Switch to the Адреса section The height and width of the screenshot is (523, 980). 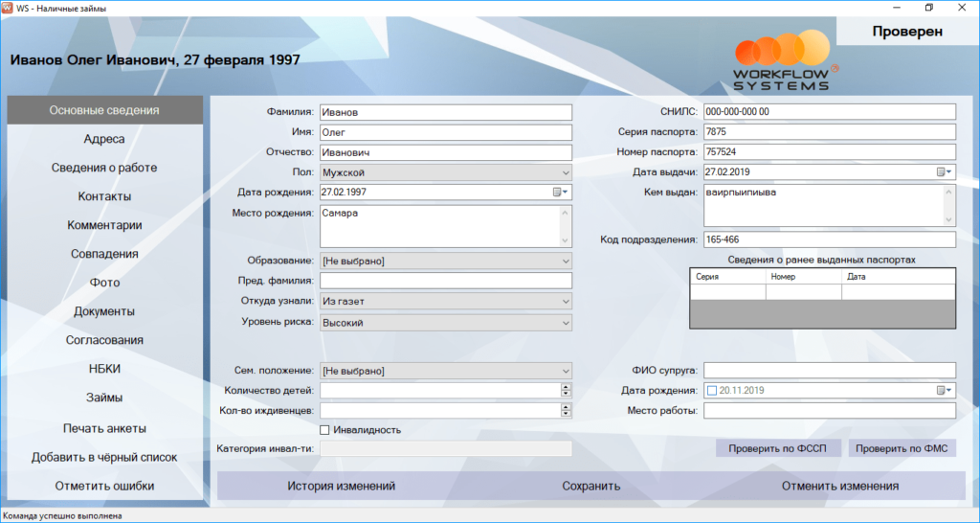click(x=104, y=139)
